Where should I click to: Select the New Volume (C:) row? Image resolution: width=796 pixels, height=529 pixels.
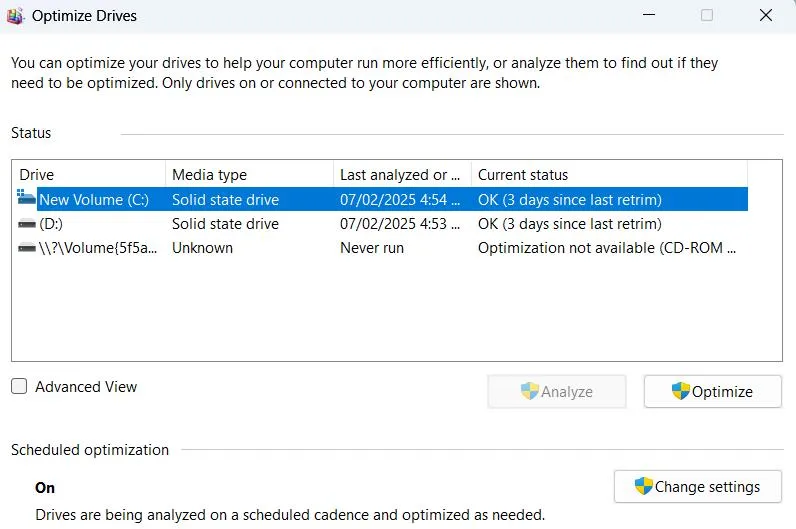click(x=381, y=200)
